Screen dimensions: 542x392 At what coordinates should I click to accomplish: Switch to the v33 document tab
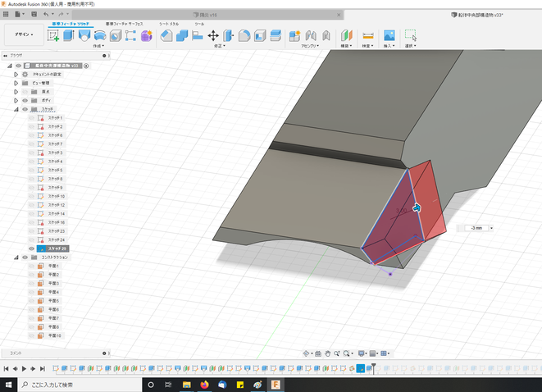tap(477, 15)
